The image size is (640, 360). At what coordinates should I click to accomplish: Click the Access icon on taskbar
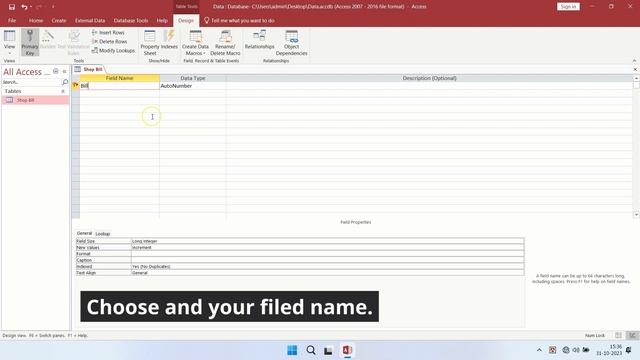coord(347,350)
